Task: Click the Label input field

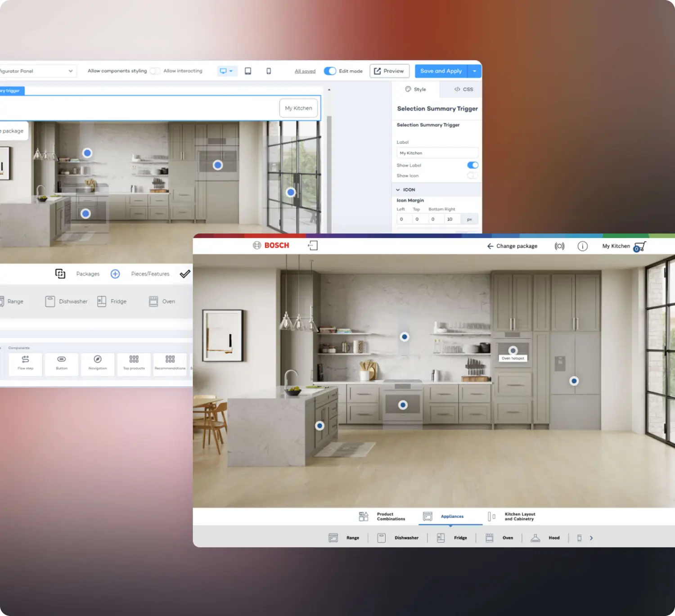Action: tap(436, 153)
